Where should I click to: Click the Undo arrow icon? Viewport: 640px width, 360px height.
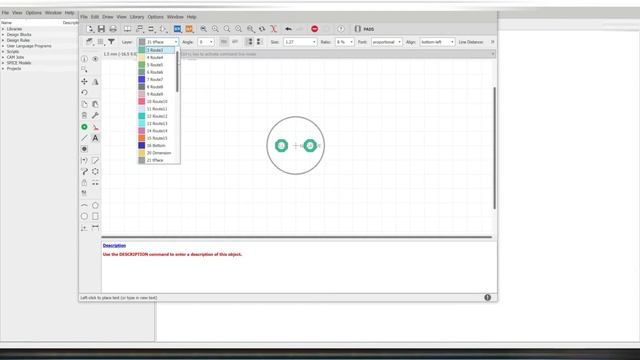click(x=288, y=29)
